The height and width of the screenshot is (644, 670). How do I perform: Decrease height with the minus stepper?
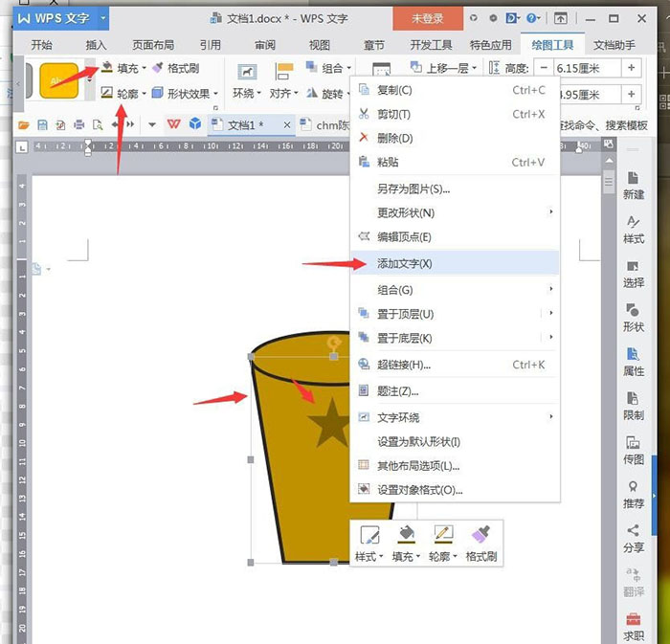tap(544, 68)
